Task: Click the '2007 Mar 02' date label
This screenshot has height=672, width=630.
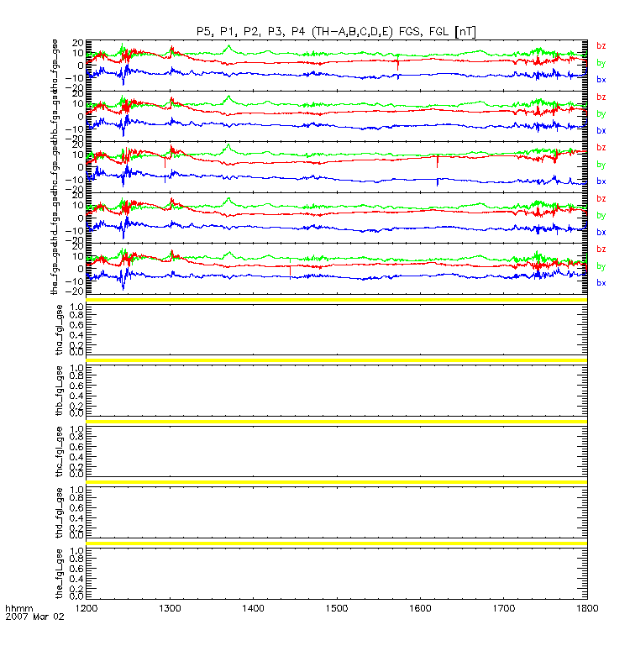Action: 34,617
